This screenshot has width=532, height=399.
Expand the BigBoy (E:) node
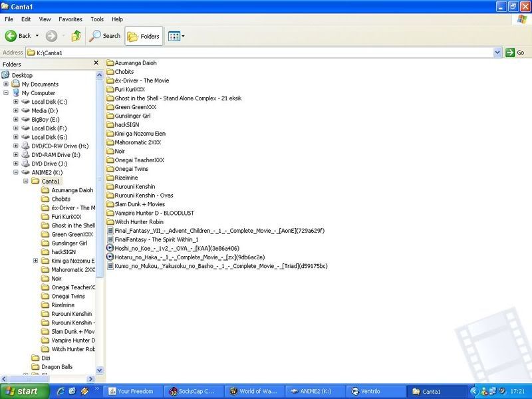pos(15,120)
